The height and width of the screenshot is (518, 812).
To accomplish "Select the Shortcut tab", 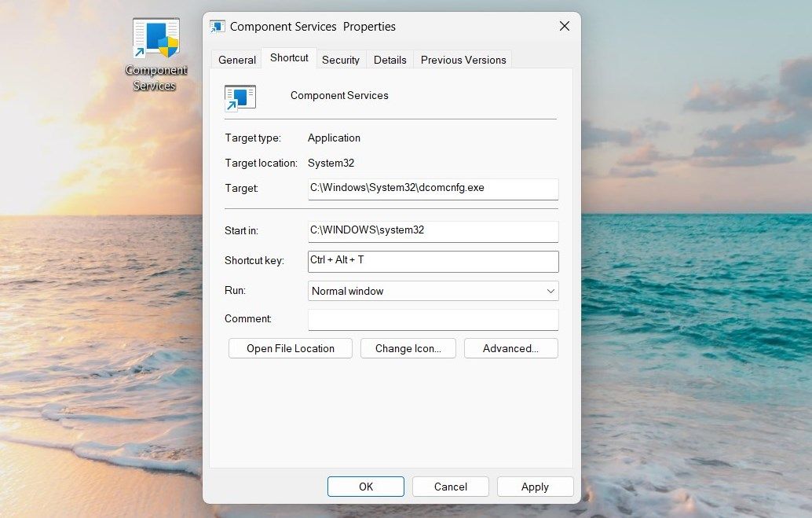I will [289, 57].
